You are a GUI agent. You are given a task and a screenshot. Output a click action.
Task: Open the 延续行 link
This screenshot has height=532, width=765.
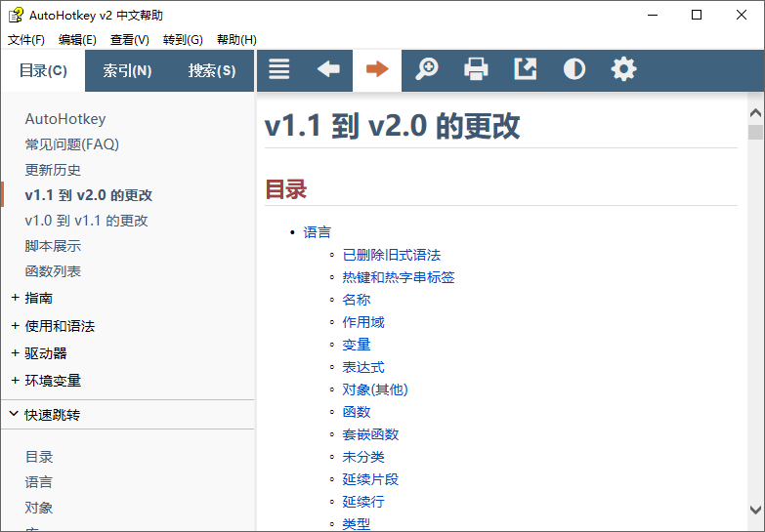pyautogui.click(x=363, y=502)
